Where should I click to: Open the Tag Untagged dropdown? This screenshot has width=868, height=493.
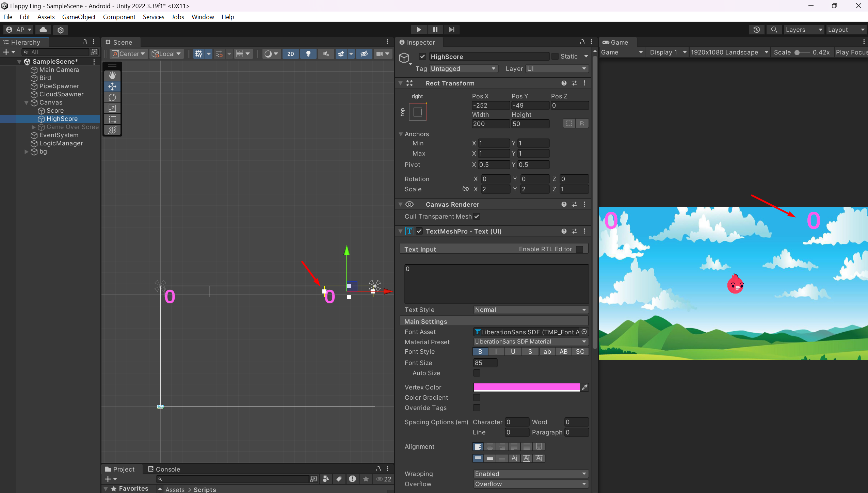pos(463,69)
